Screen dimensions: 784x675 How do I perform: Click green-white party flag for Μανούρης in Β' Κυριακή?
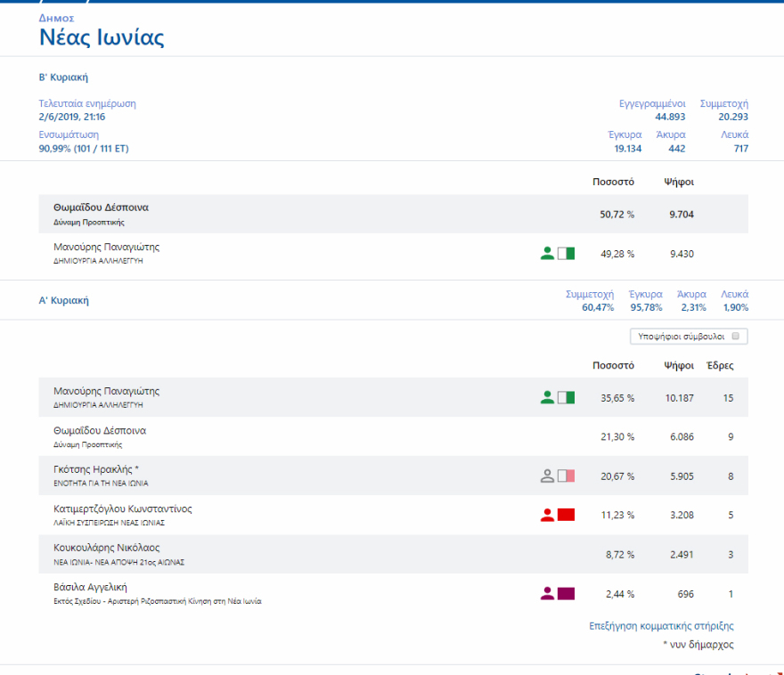tap(566, 254)
